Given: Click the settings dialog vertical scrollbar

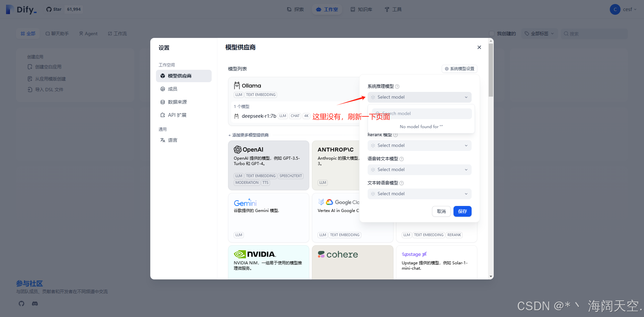Looking at the screenshot, I should pyautogui.click(x=491, y=70).
